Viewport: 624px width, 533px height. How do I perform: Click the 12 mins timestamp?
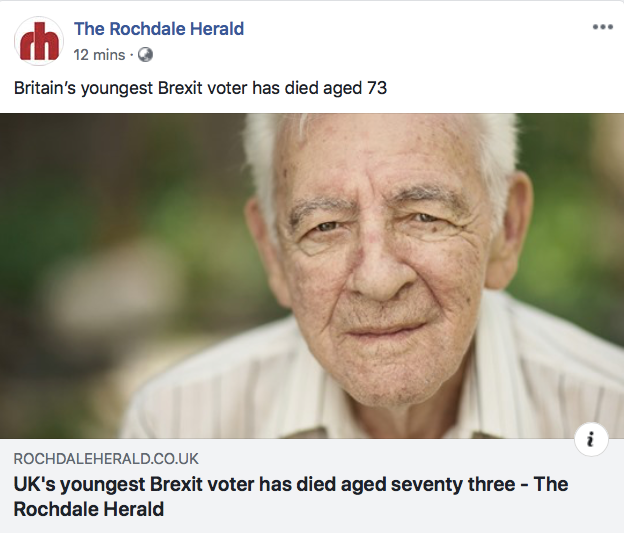(x=99, y=55)
